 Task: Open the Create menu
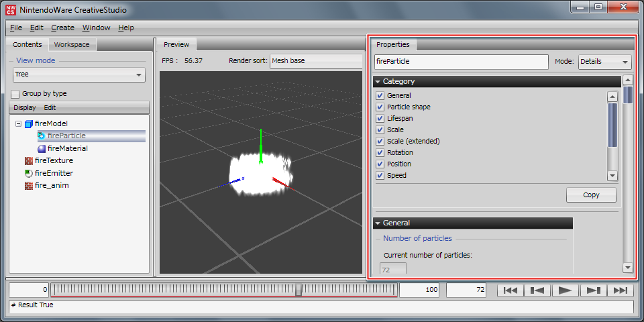(x=63, y=28)
